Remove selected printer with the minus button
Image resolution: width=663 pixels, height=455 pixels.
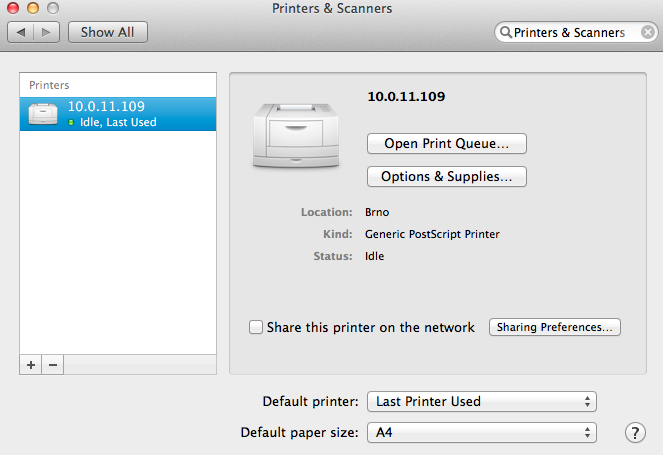pyautogui.click(x=52, y=365)
